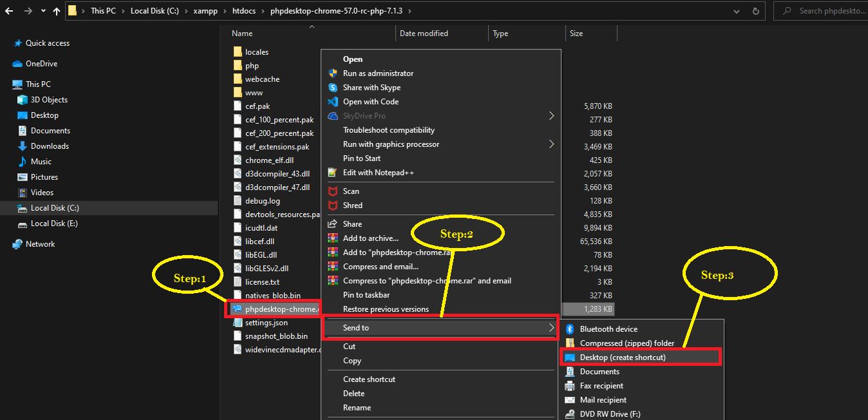Click the Notepad++ icon in context menu
The image size is (868, 420).
[333, 173]
